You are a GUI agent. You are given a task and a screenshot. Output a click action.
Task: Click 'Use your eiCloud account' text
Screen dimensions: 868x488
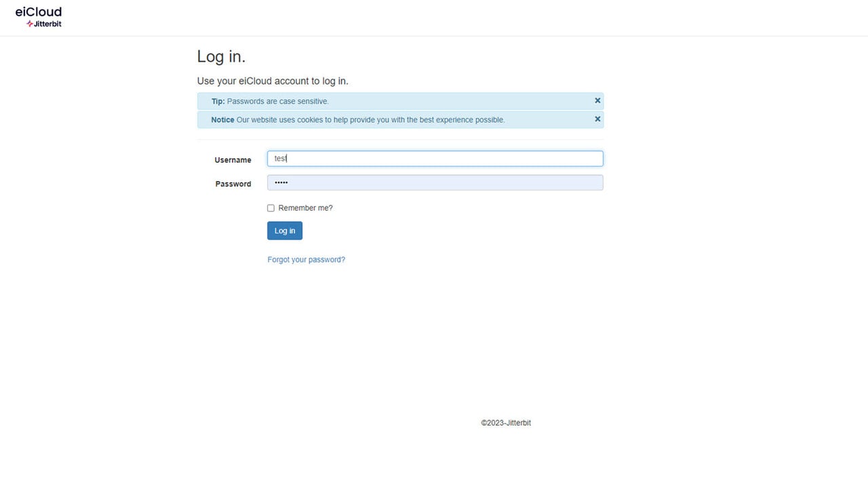click(x=273, y=81)
